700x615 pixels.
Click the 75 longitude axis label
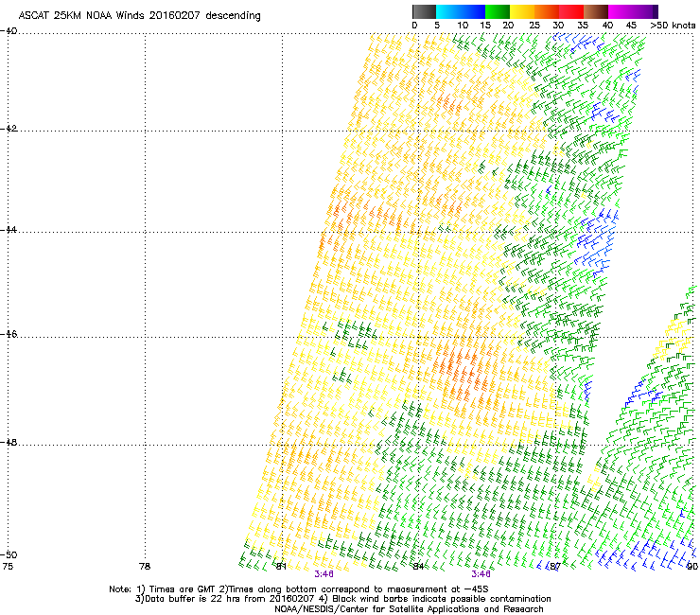8,567
